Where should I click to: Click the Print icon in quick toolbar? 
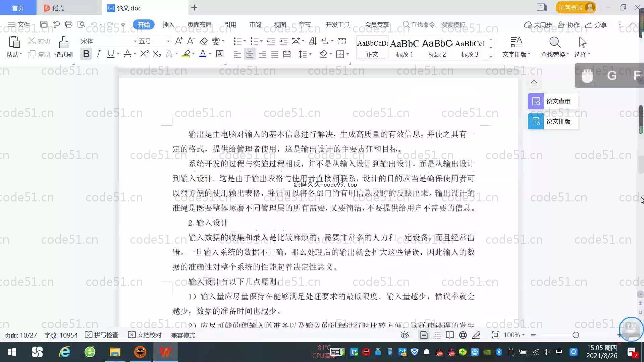point(69,24)
